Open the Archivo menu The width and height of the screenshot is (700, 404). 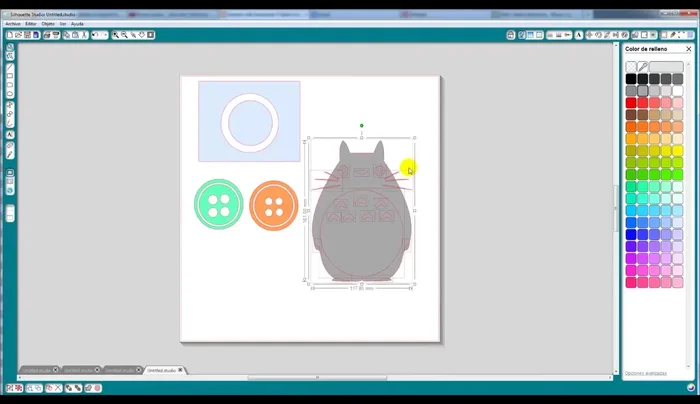(x=12, y=23)
